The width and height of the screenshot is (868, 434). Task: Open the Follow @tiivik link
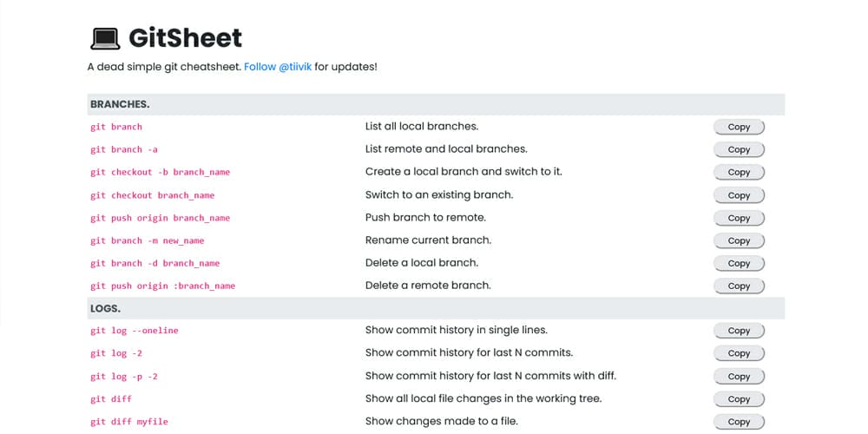[278, 67]
